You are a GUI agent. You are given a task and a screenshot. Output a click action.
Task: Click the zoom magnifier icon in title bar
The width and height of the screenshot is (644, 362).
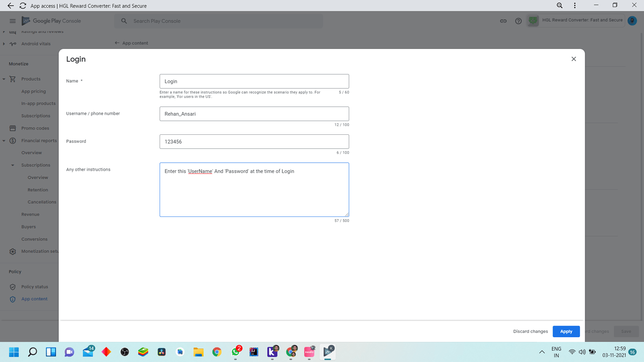(x=560, y=6)
